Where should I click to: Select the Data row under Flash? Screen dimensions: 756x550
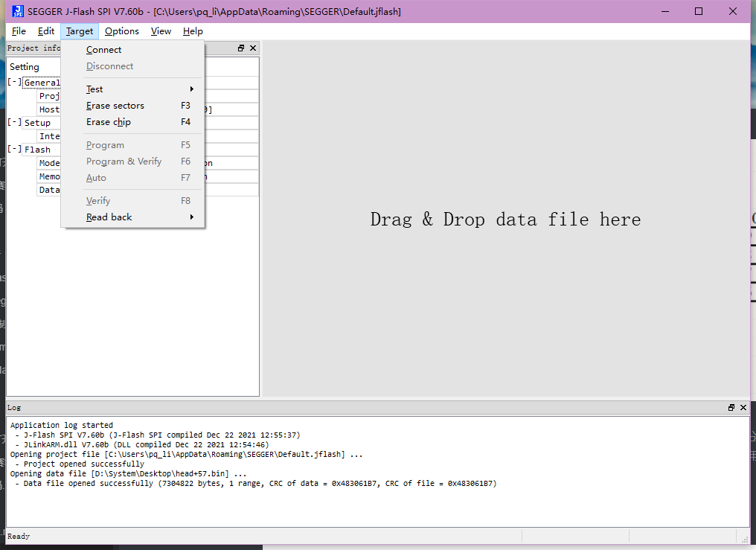pyautogui.click(x=50, y=190)
